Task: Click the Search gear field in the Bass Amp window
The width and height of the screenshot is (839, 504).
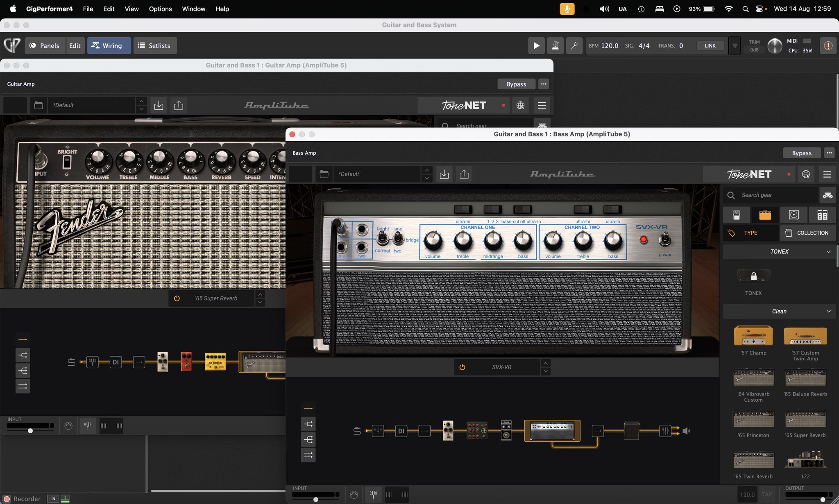Action: point(771,195)
